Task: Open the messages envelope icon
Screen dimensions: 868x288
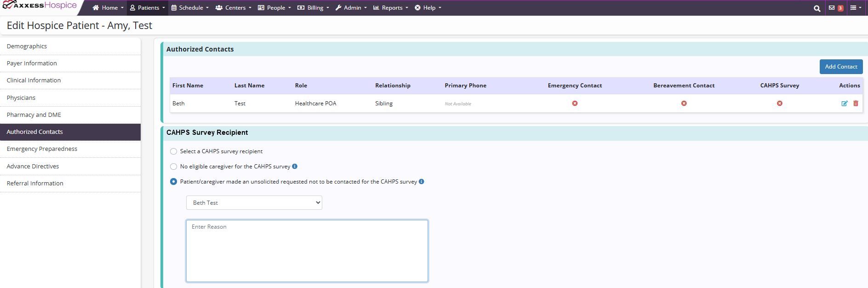Action: 832,8
